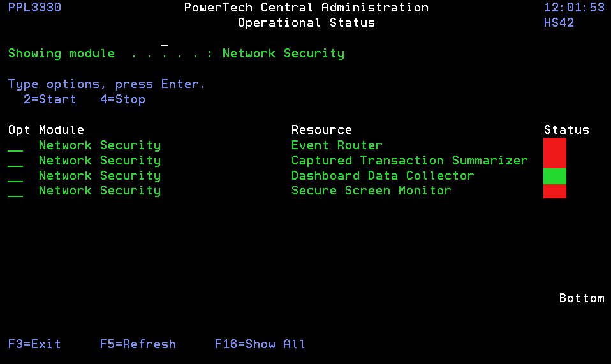Screen dimensions: 611x364
Task: Click the Showing module value Network Security
Action: coord(283,54)
